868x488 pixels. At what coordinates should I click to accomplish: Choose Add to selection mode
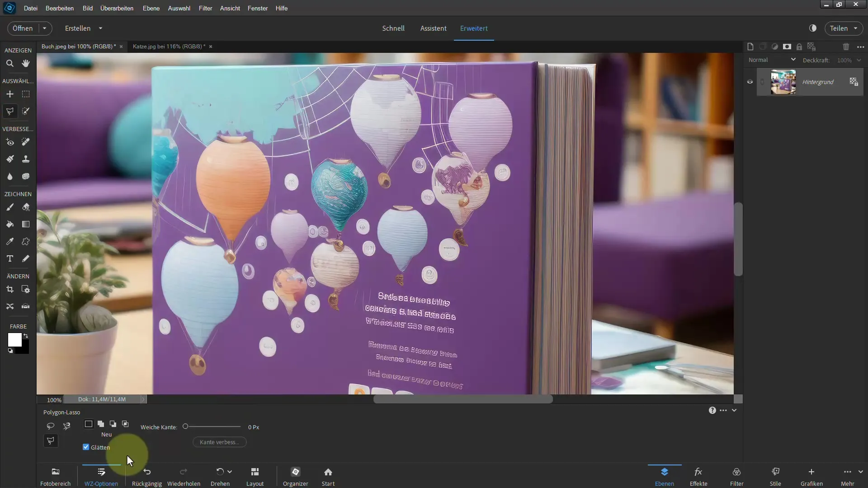(101, 424)
